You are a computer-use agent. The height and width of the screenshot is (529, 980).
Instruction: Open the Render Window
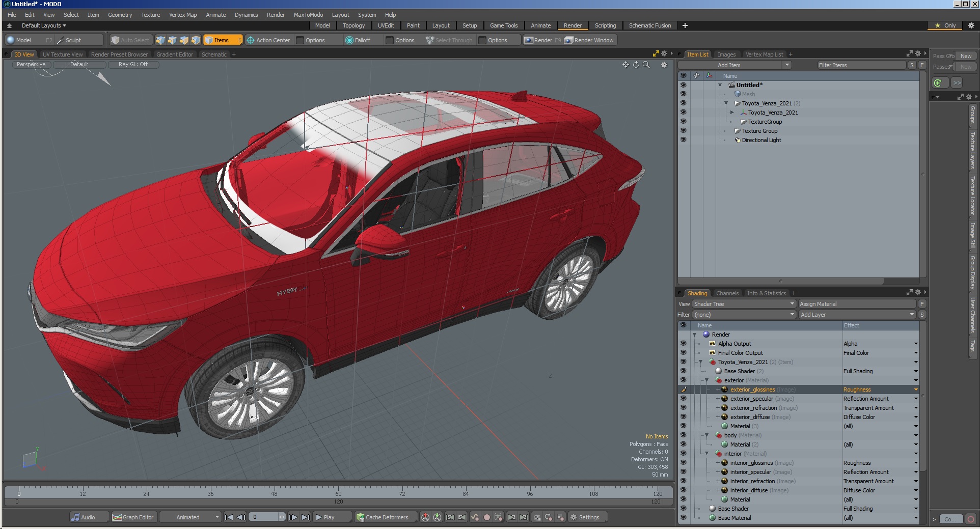pyautogui.click(x=590, y=40)
